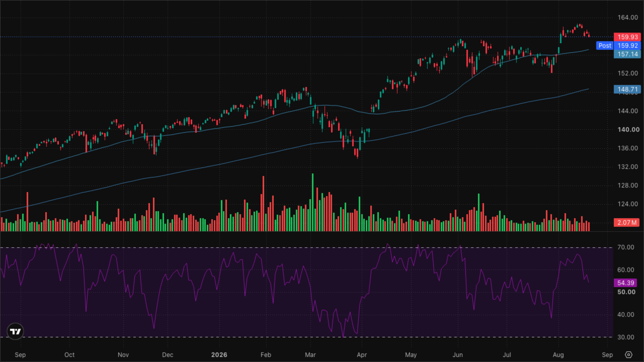Click the 128.00 price axis label

pos(628,185)
